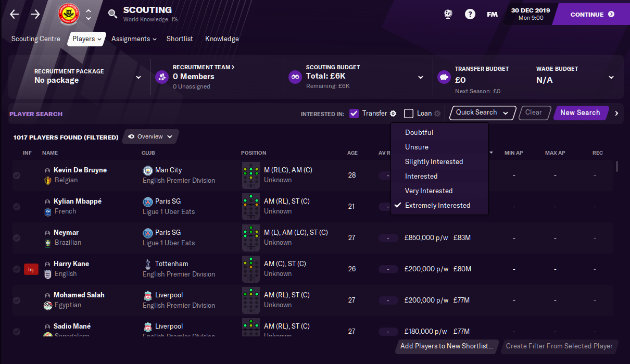
Task: Open the club badge menu
Action: click(x=69, y=15)
